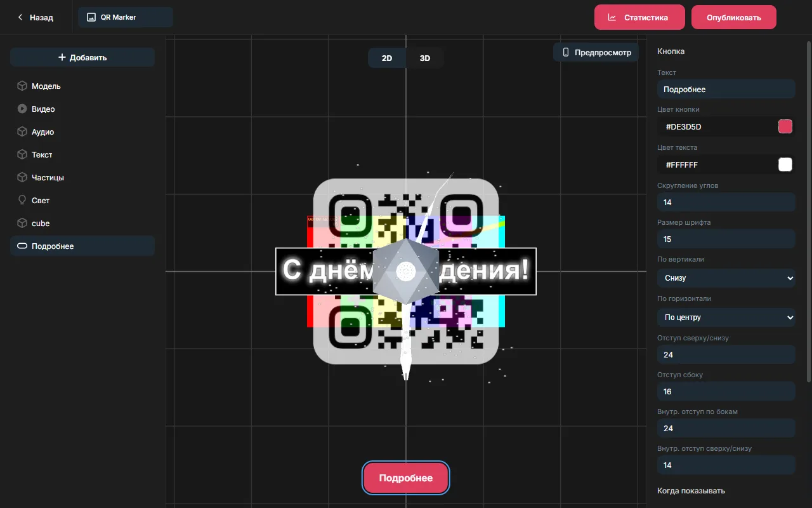Screen dimensions: 812x508
Task: Open the По вертикали dropdown set to Снизу
Action: click(x=726, y=278)
